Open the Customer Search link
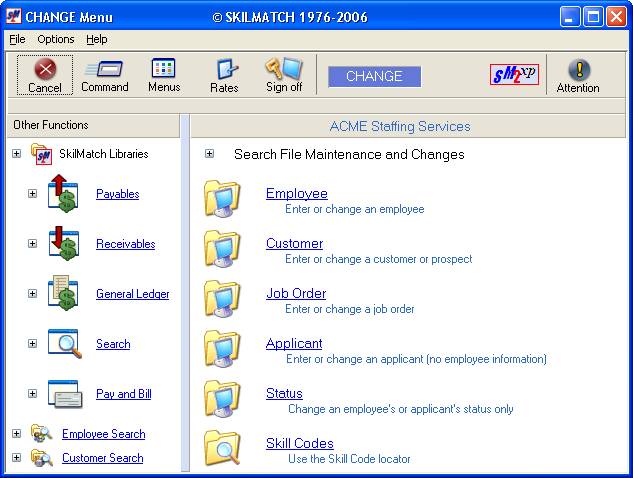This screenshot has width=633, height=478. (x=103, y=458)
